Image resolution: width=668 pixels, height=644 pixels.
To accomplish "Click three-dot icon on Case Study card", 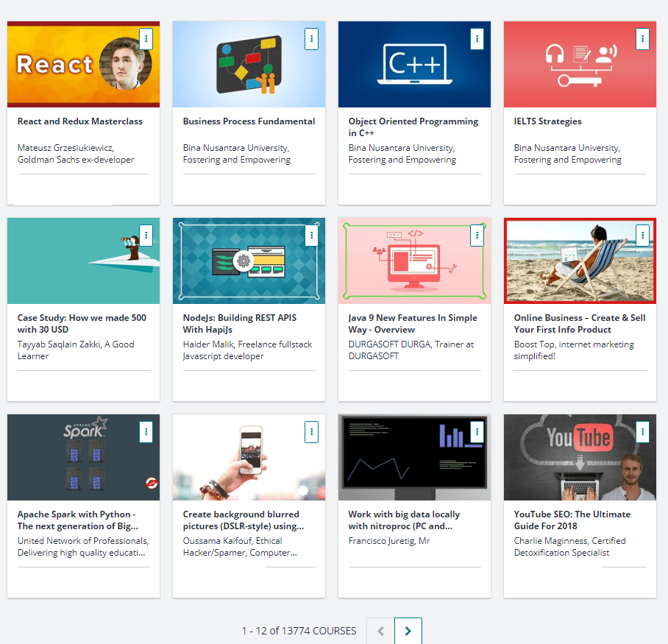I will (146, 236).
